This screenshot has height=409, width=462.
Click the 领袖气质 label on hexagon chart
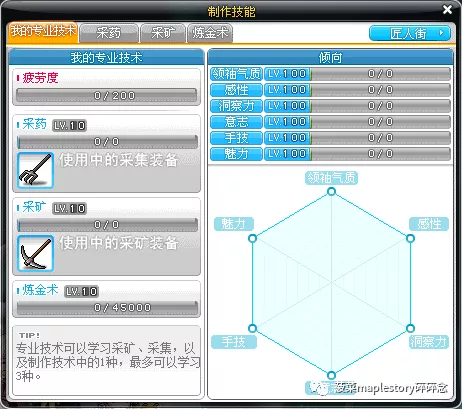click(331, 178)
